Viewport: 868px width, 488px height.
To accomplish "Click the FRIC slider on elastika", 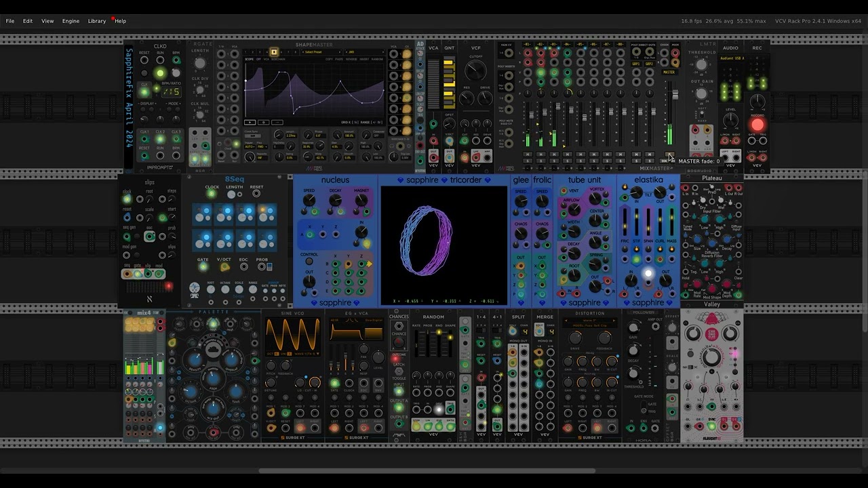I will (x=625, y=222).
